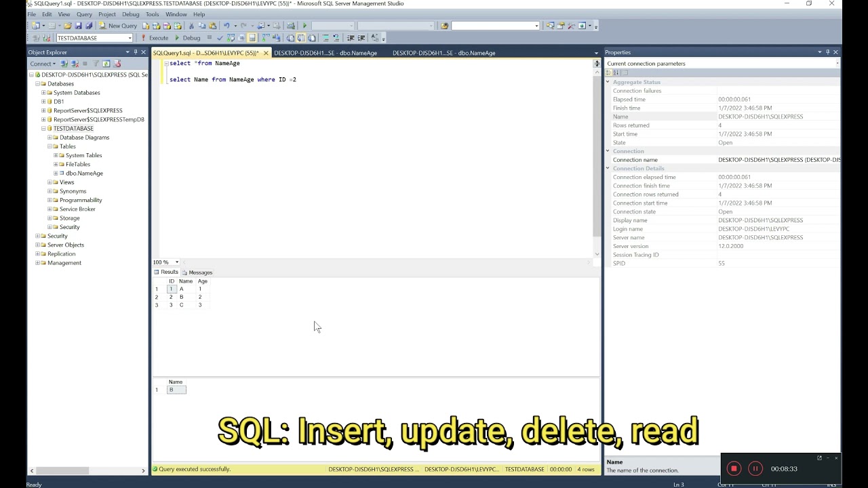This screenshot has height=488, width=868.
Task: Execute the current query
Action: click(x=155, y=38)
